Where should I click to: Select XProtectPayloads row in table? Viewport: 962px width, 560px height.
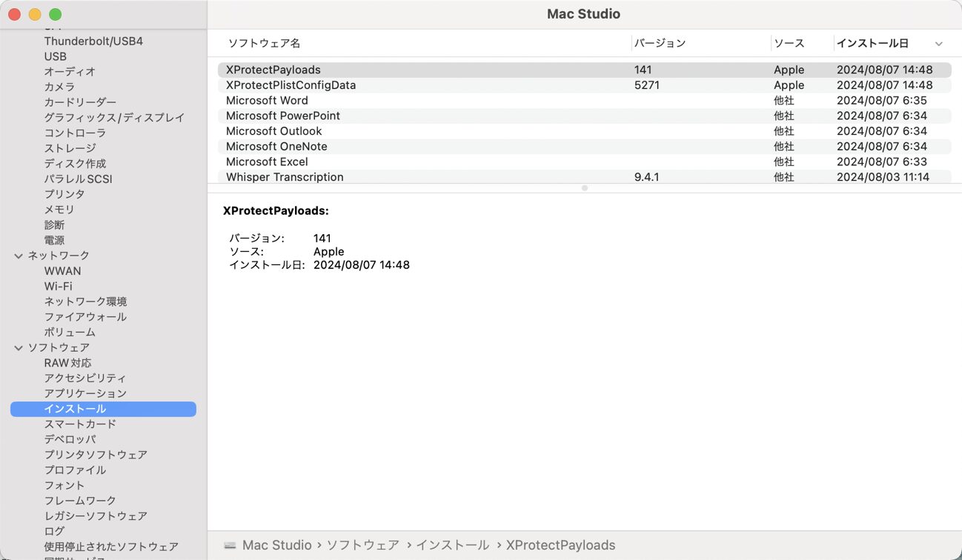(x=584, y=70)
